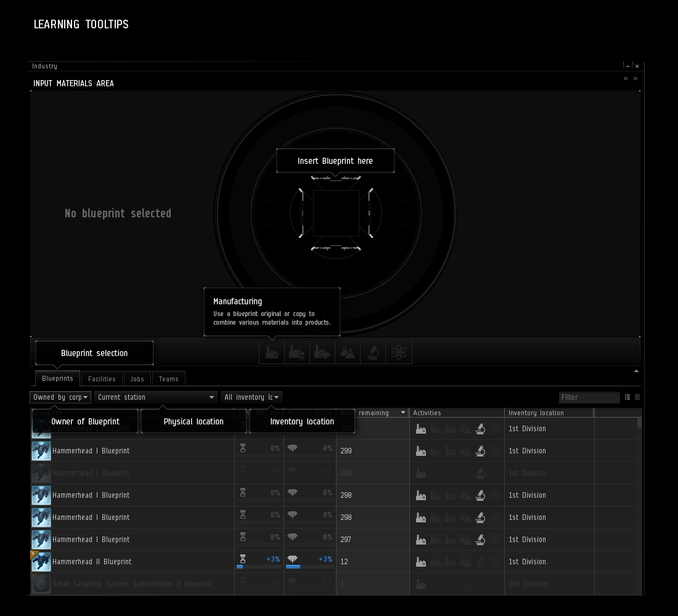Viewport: 678px width, 616px height.
Task: Open the Jobs tab
Action: coord(137,379)
